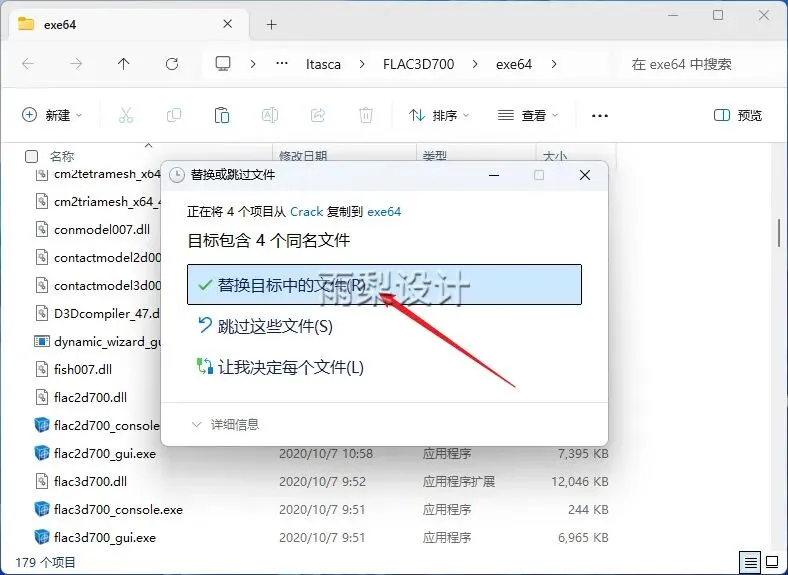788x575 pixels.
Task: Refresh the exe64 folder view
Action: tap(172, 64)
